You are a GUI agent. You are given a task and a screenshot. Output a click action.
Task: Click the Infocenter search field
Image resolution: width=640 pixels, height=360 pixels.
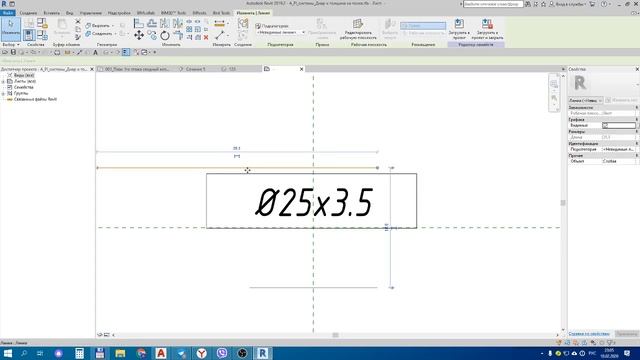(x=493, y=4)
